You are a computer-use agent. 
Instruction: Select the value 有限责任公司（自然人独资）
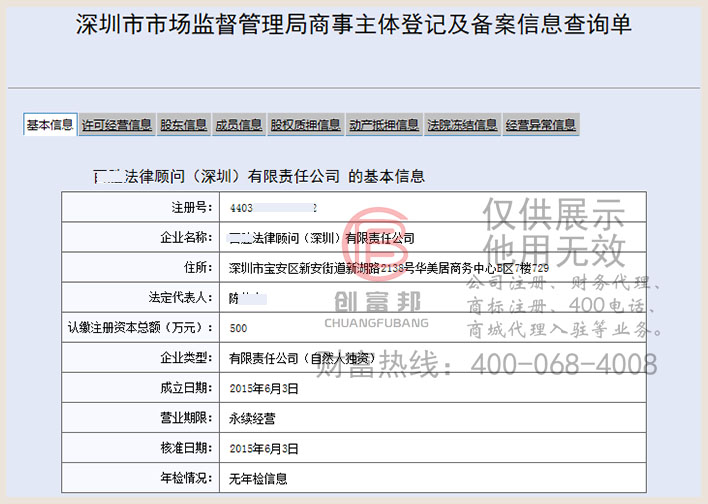coord(303,359)
